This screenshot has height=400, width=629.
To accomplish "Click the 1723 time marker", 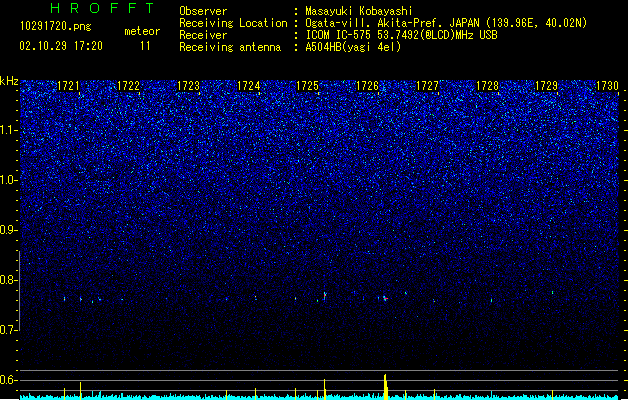I will (188, 86).
